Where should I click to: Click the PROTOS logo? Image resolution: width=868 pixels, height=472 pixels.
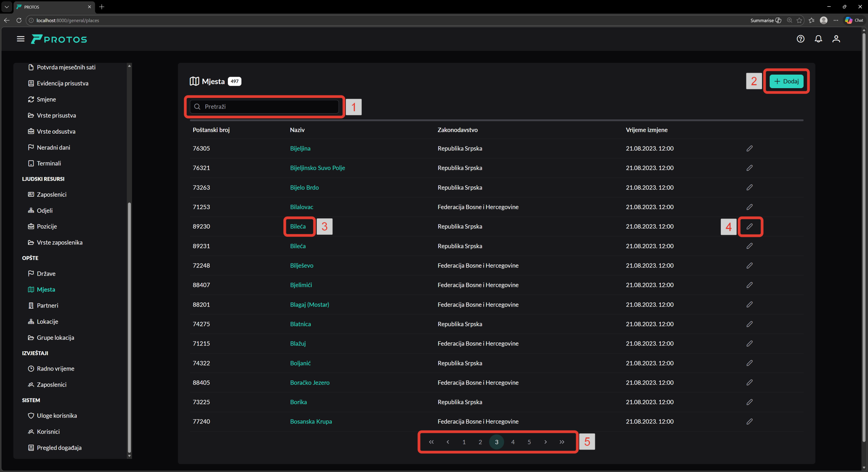click(59, 39)
